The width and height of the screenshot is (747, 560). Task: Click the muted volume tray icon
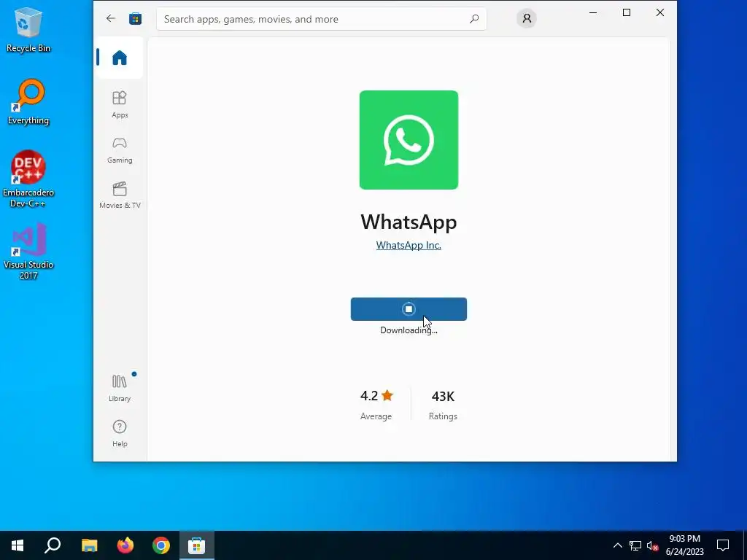tap(653, 545)
